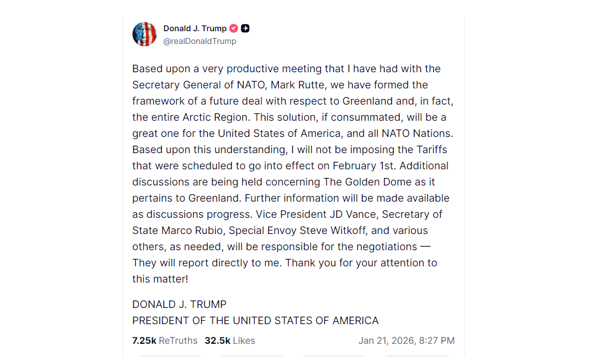
Task: Click 'The Golden Dome' phrase in post
Action: [x=360, y=182]
